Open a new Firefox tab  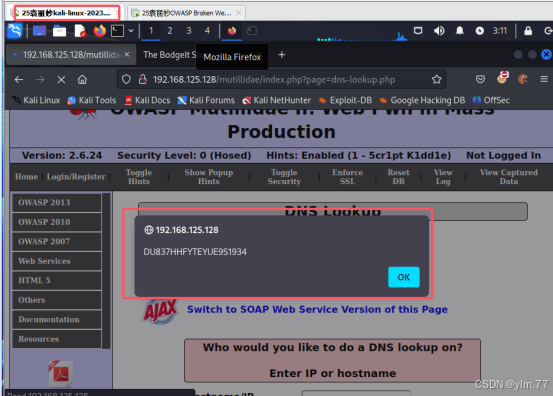(281, 55)
